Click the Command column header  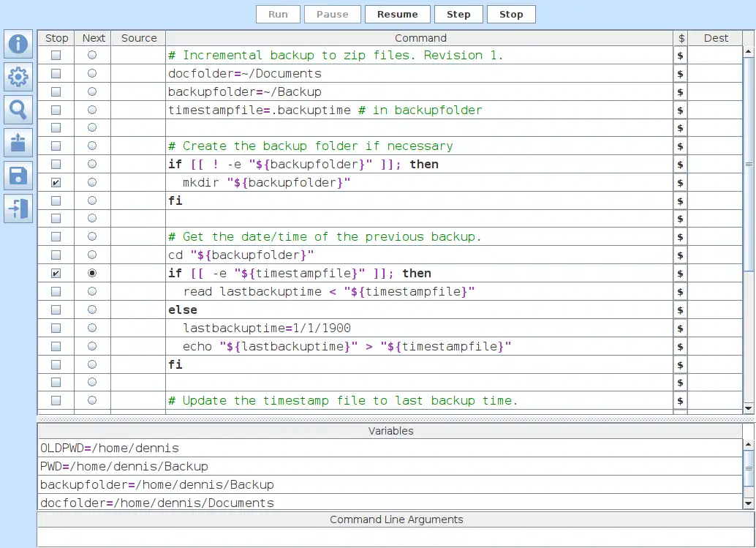(420, 38)
